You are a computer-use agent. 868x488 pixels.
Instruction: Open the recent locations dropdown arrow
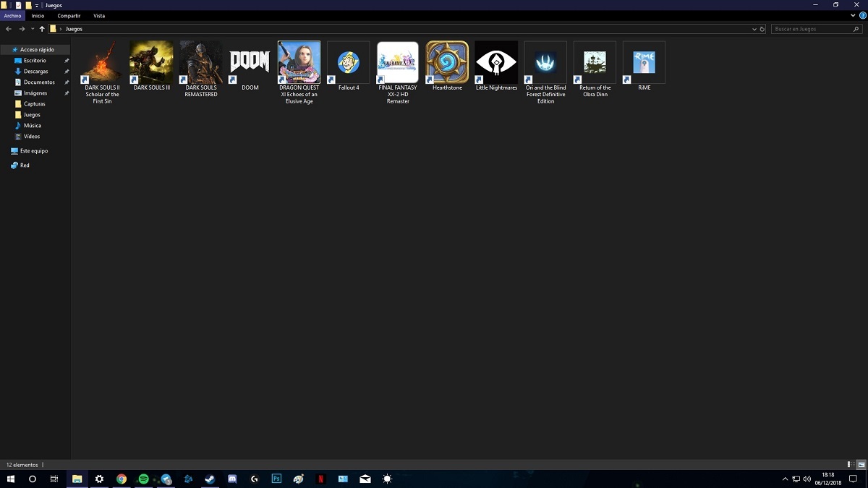pyautogui.click(x=33, y=29)
